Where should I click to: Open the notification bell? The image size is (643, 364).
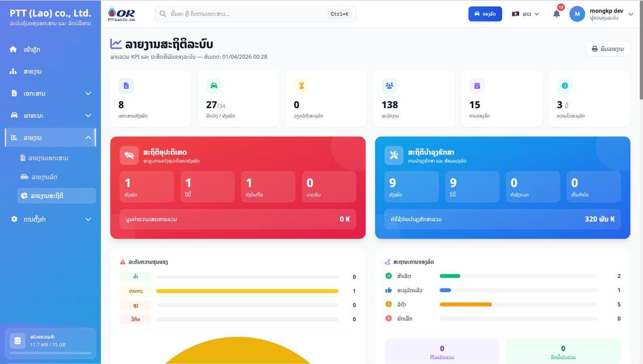tap(557, 14)
